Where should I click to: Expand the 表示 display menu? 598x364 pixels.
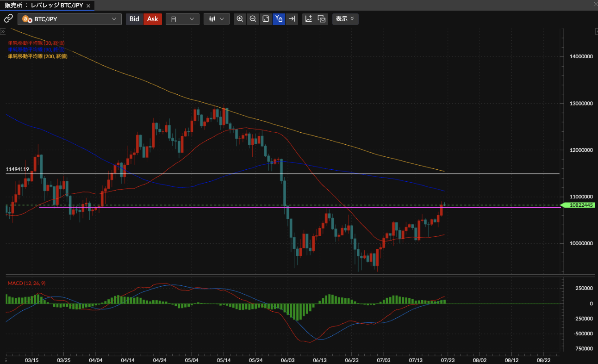click(345, 19)
